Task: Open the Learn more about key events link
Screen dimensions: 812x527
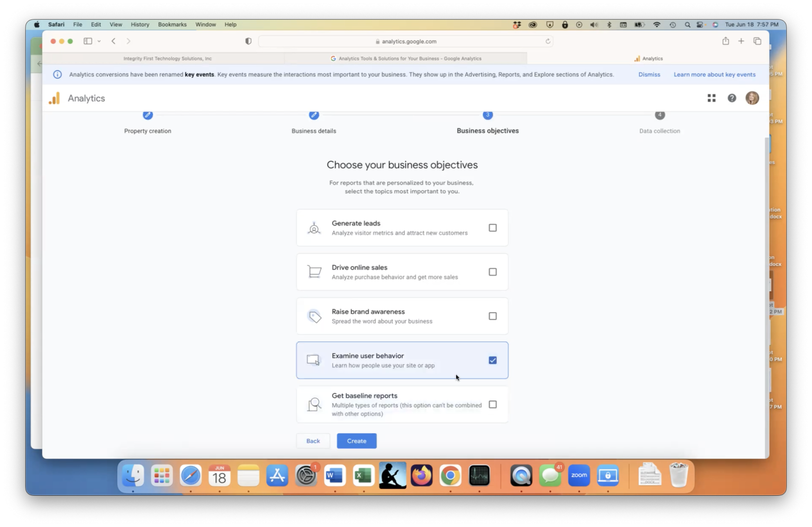Action: point(714,74)
